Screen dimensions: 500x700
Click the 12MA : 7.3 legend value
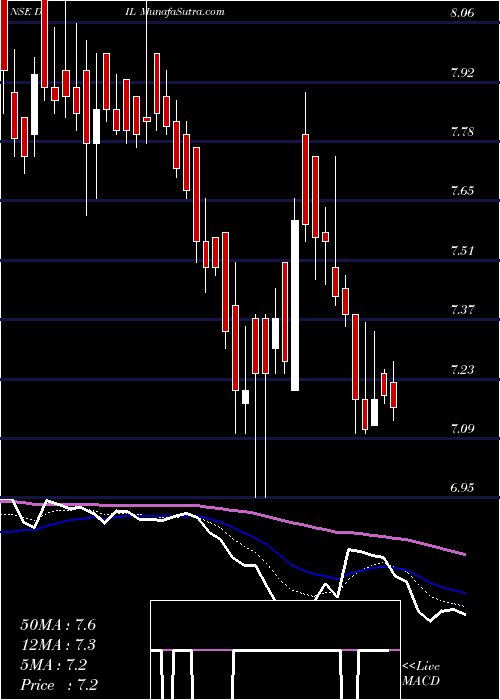pyautogui.click(x=58, y=645)
